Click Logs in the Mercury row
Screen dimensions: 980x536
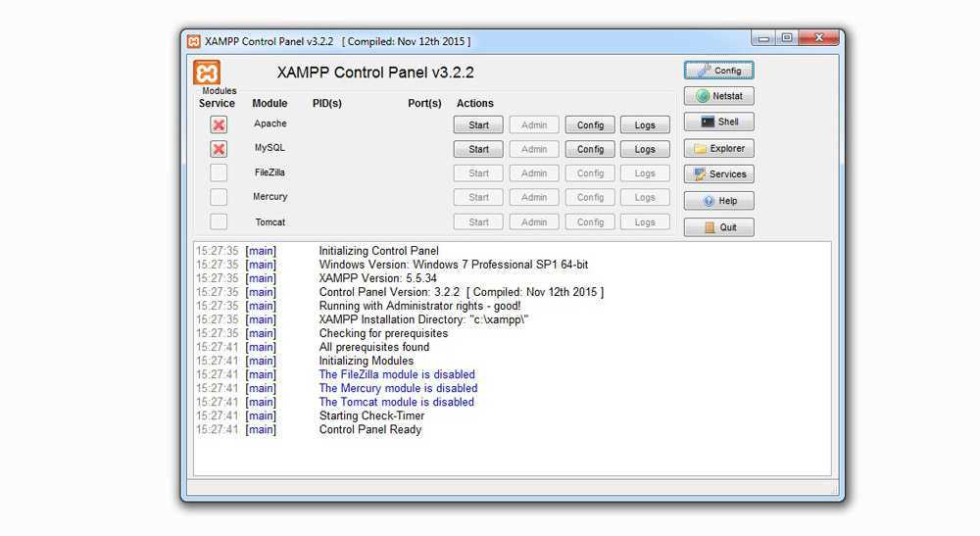click(645, 197)
